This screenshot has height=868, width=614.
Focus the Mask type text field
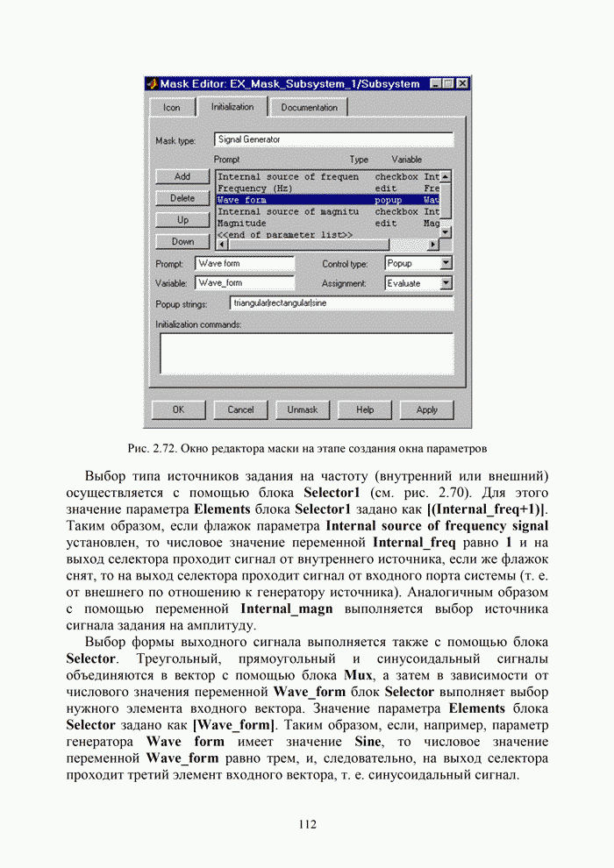(x=333, y=139)
